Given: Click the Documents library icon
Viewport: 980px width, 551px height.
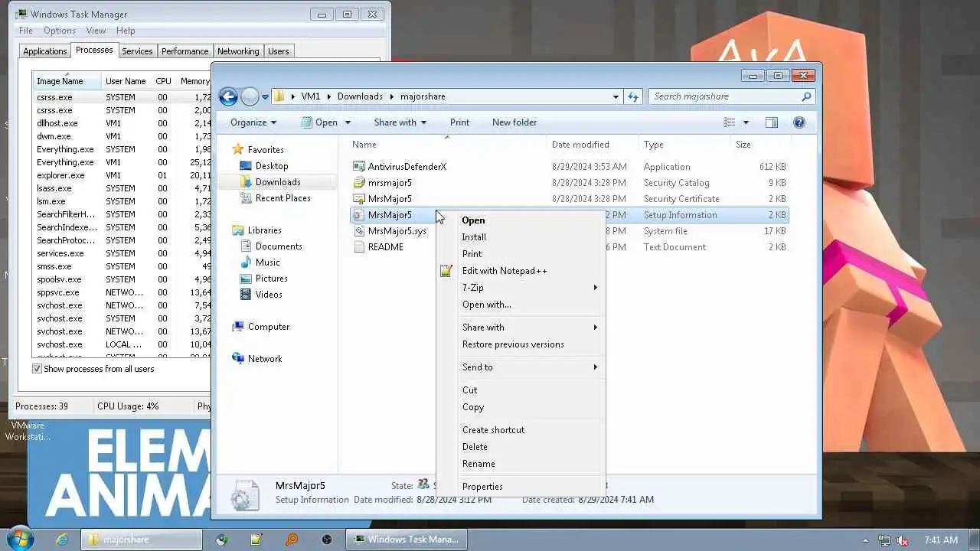Looking at the screenshot, I should point(246,246).
